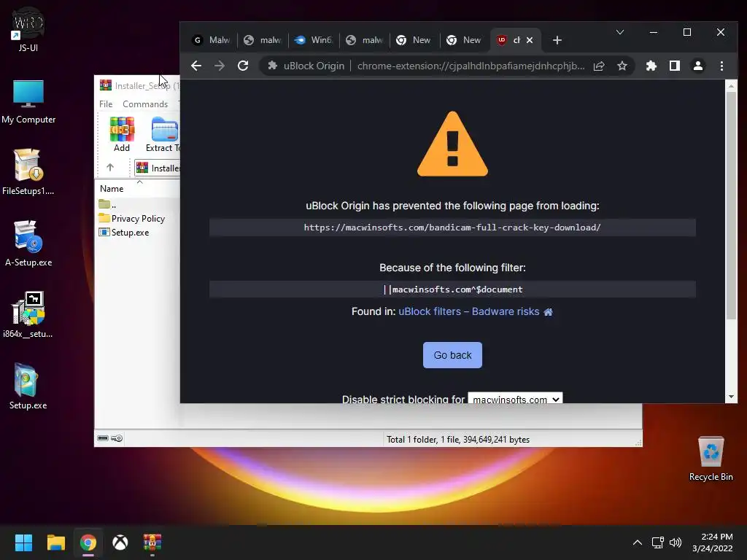Click the taskbar clock and date
The width and height of the screenshot is (747, 560).
[x=712, y=542]
